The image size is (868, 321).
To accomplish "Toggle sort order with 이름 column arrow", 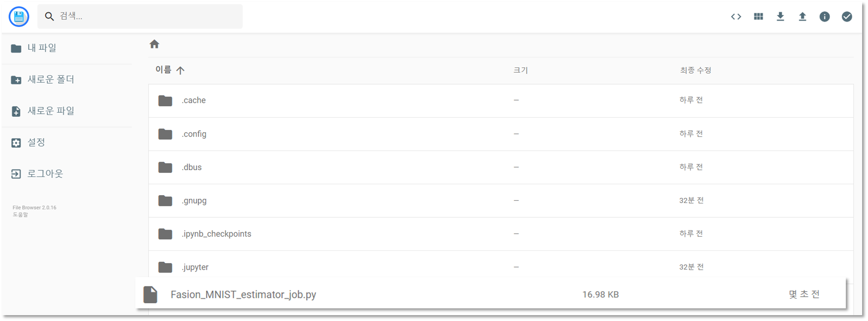I will [180, 70].
